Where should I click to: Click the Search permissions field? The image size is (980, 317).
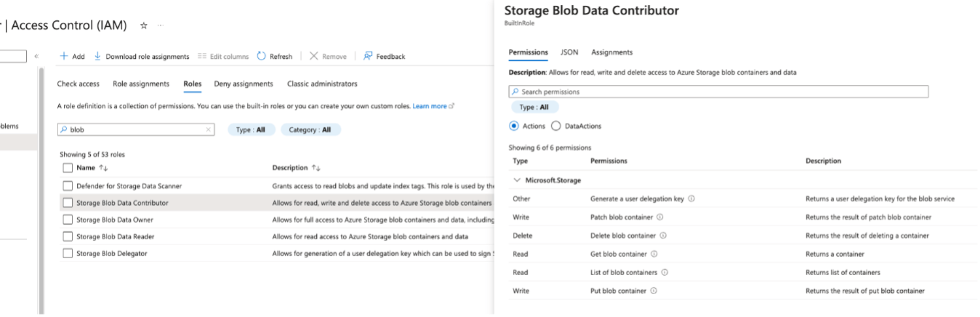point(719,92)
